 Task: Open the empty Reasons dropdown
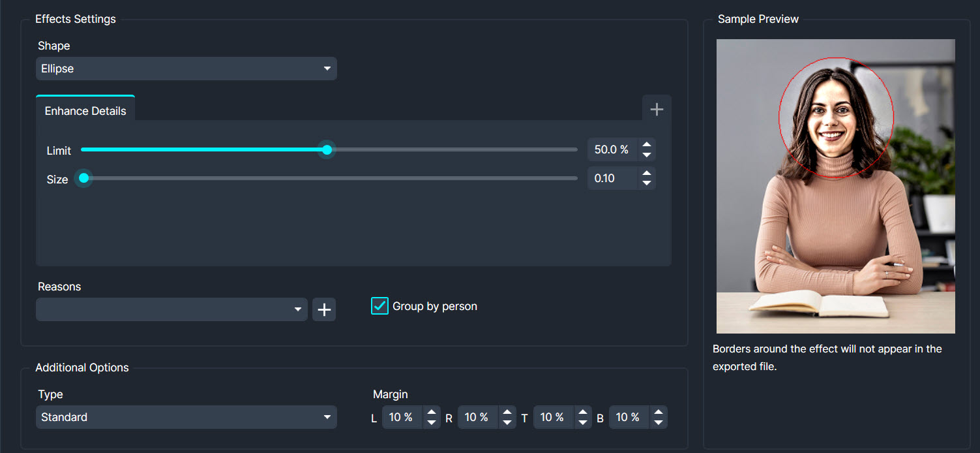tap(171, 309)
